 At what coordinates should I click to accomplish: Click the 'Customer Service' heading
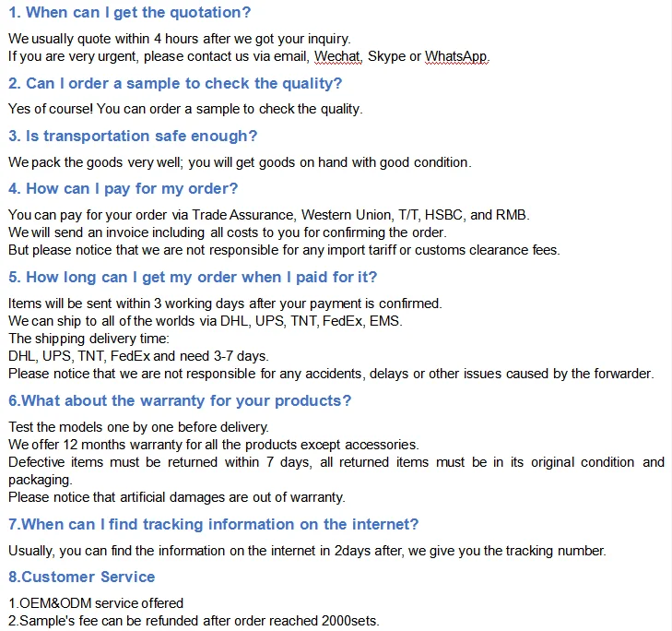pyautogui.click(x=82, y=577)
